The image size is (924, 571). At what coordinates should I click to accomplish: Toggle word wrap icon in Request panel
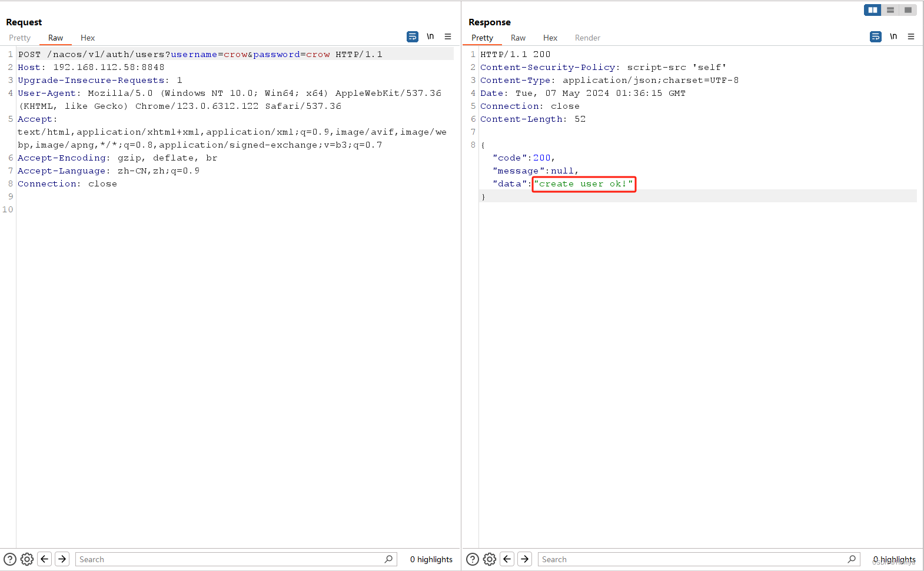(413, 36)
